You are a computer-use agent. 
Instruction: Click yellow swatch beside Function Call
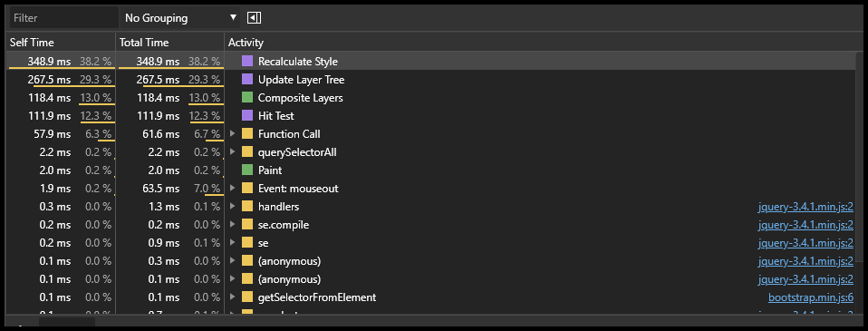pyautogui.click(x=247, y=133)
